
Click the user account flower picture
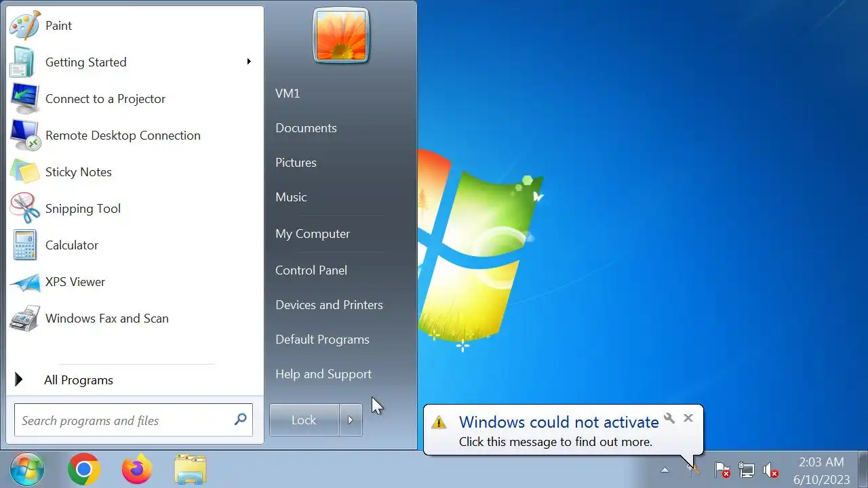click(341, 35)
